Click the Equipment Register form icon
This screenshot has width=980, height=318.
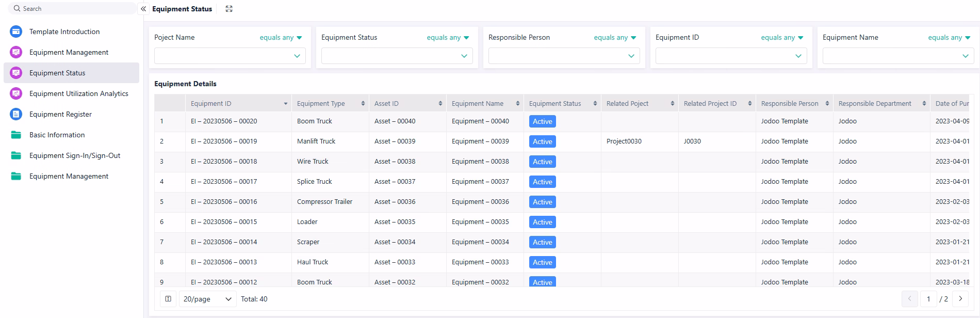point(16,114)
